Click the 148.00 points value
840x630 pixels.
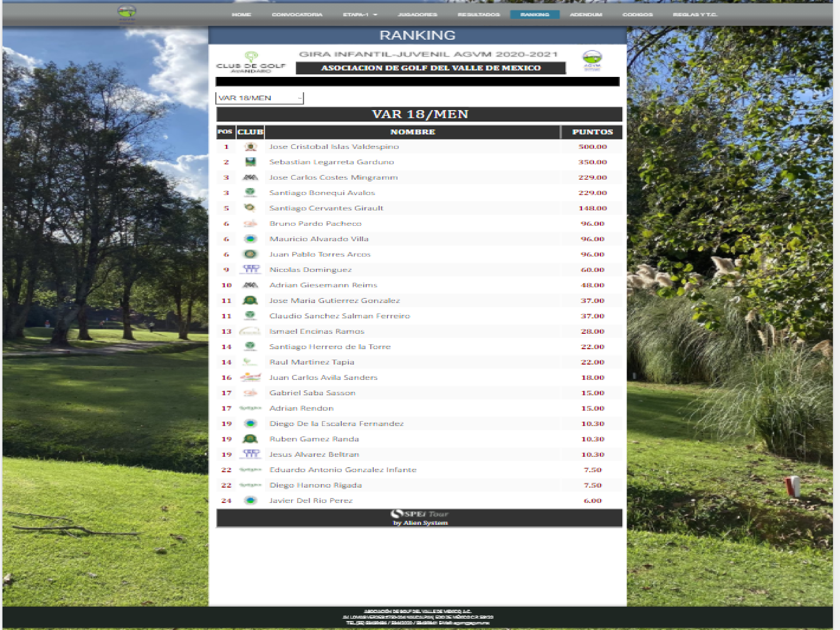(x=592, y=208)
